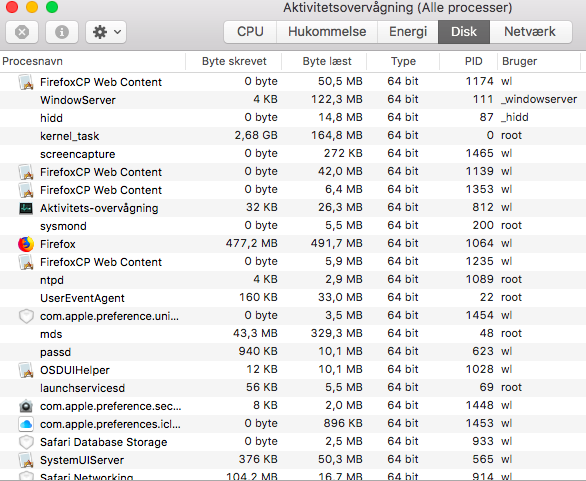Select the UserEventAgent process name
Screen dimensions: 586x481
82,298
